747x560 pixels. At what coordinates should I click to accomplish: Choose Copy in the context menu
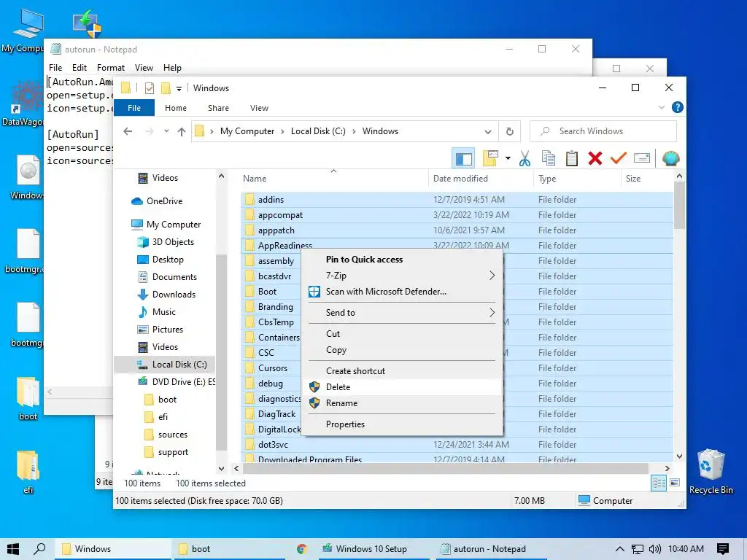[x=403, y=350]
